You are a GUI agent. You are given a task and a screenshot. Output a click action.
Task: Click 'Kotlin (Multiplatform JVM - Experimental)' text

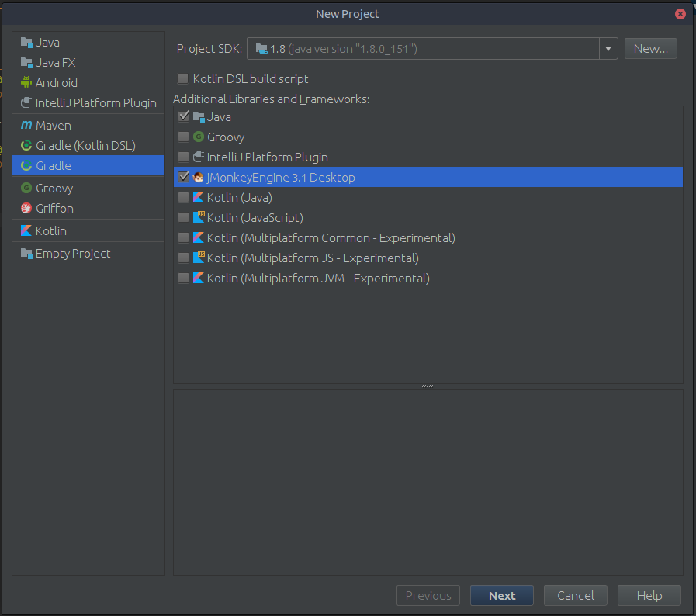click(318, 279)
